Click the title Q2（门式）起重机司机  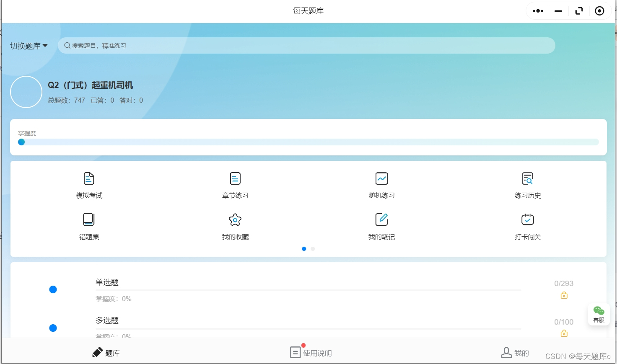[91, 85]
